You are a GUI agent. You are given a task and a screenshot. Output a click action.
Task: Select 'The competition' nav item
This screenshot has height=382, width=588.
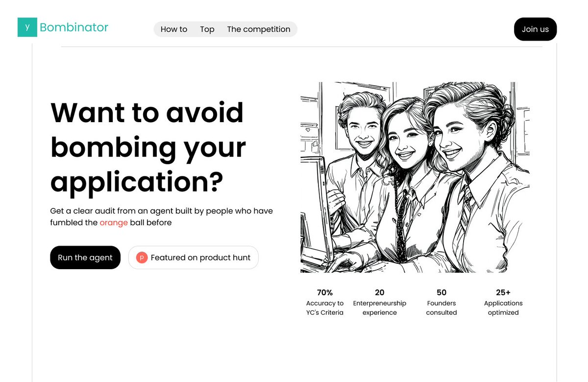[x=259, y=29]
